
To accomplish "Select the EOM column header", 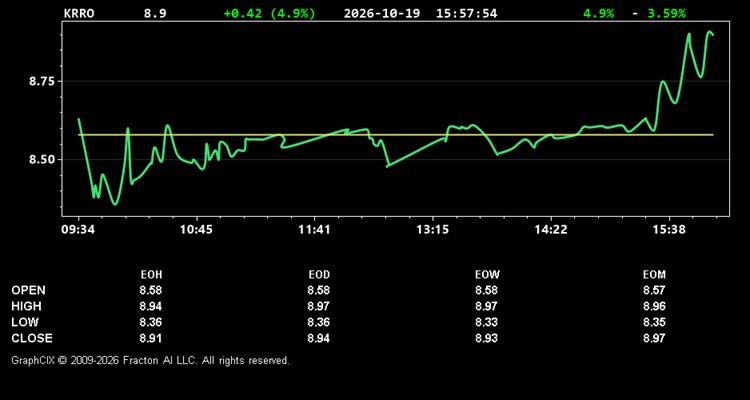I will (x=654, y=275).
